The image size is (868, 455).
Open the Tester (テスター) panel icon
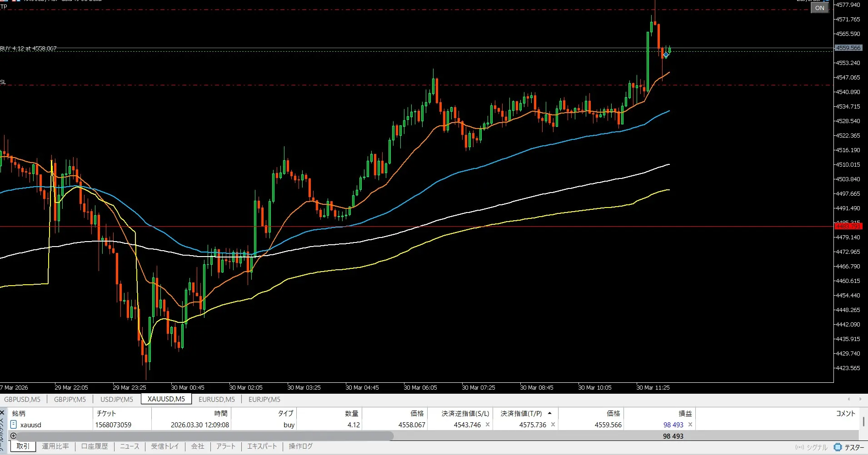[838, 447]
